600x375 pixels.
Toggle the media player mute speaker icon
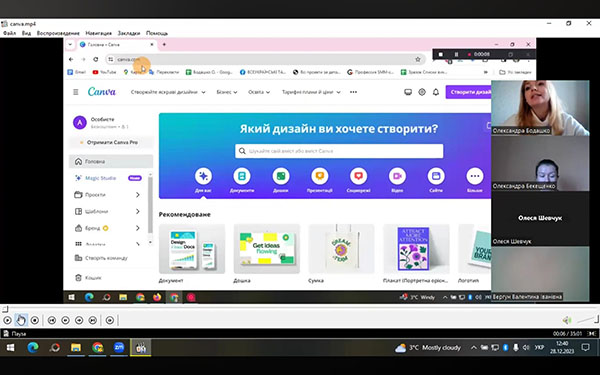pos(567,320)
